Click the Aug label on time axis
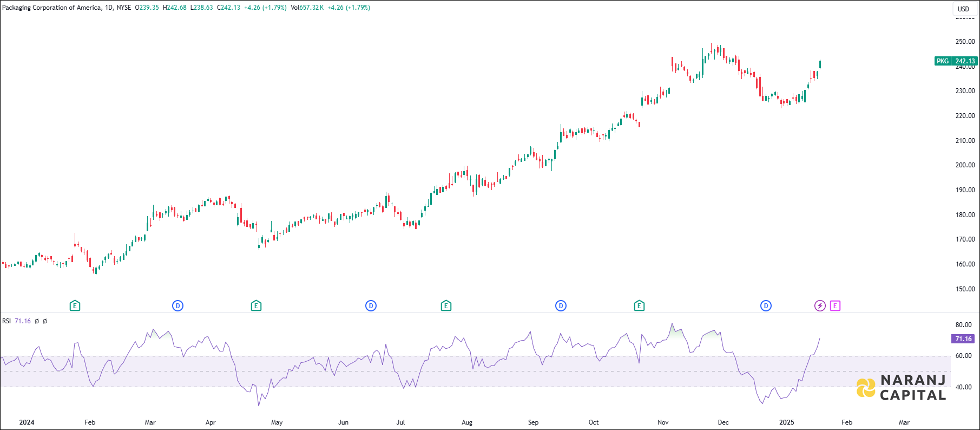The height and width of the screenshot is (430, 980). (467, 422)
